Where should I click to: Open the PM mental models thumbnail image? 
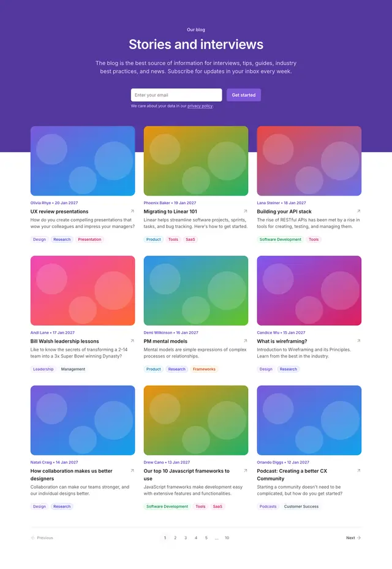point(196,290)
